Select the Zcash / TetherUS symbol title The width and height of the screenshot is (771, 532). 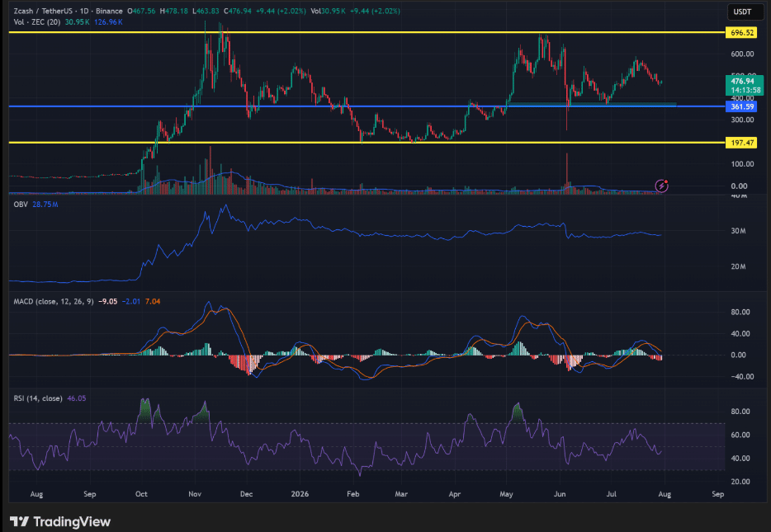point(43,11)
